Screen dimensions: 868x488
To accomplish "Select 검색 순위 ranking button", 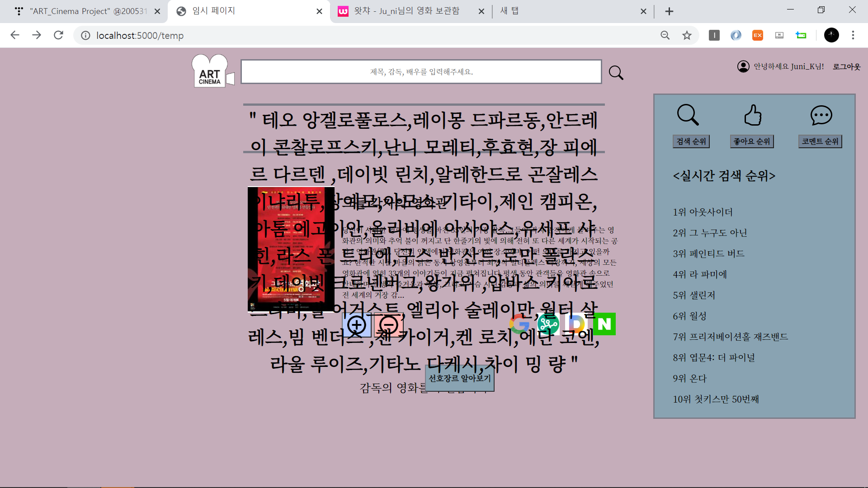I will 691,141.
